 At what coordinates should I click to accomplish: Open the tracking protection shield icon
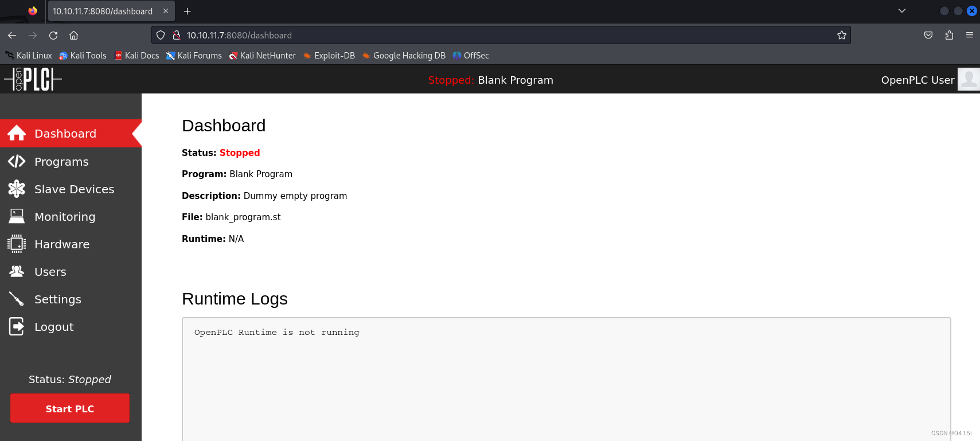point(161,35)
